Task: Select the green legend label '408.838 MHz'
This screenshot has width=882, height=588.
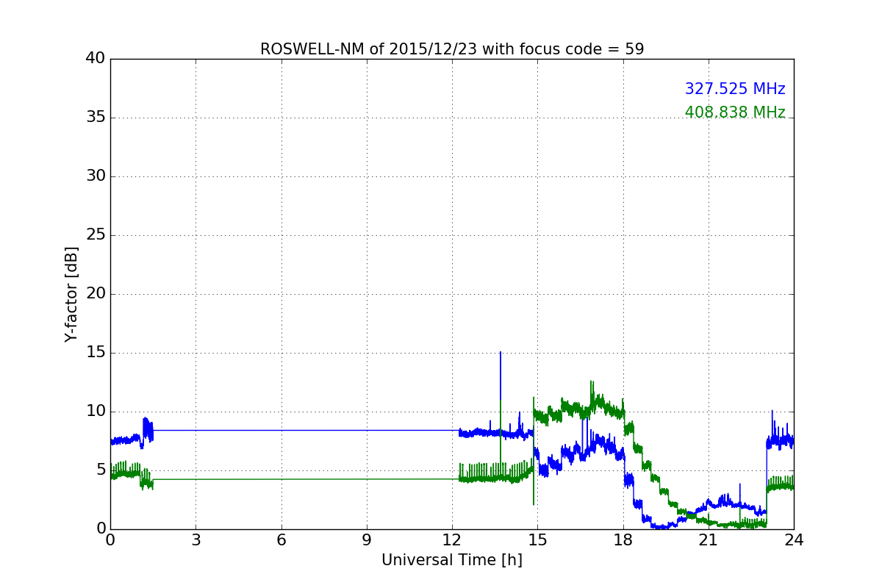Action: click(x=735, y=112)
